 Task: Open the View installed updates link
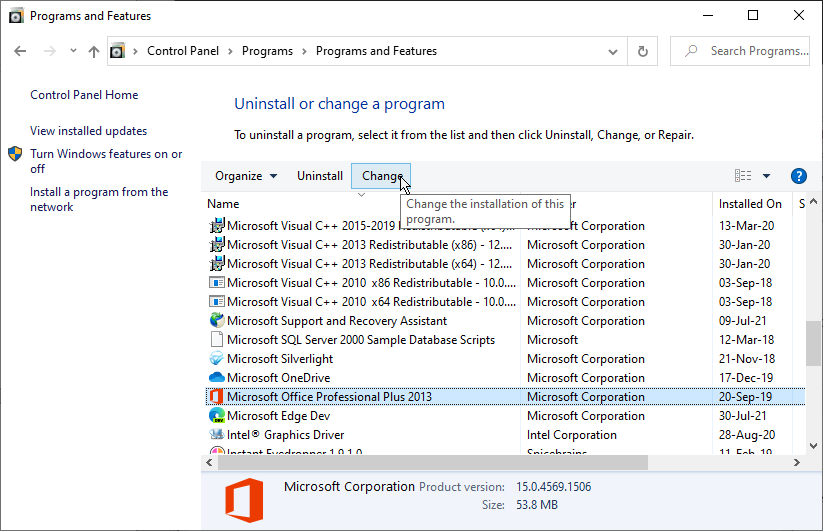point(88,131)
